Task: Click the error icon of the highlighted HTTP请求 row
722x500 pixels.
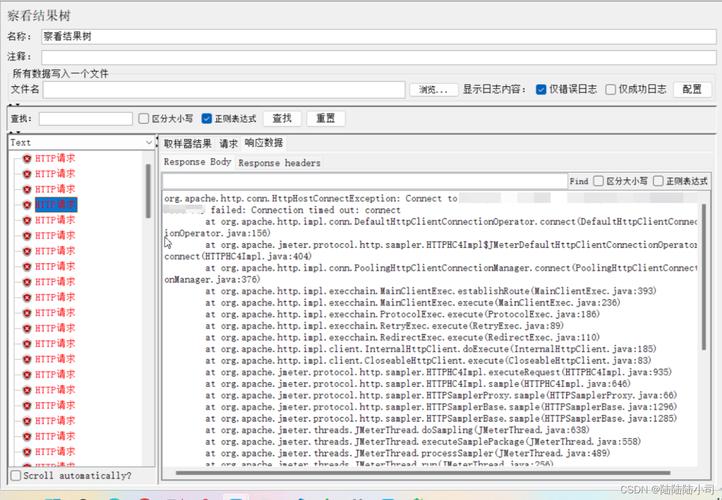Action: (x=27, y=205)
